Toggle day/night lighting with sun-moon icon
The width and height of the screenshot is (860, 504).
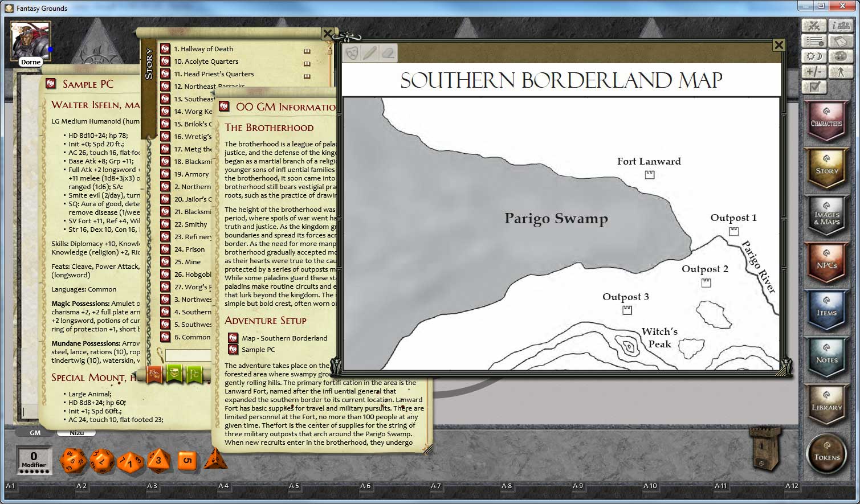coord(813,56)
